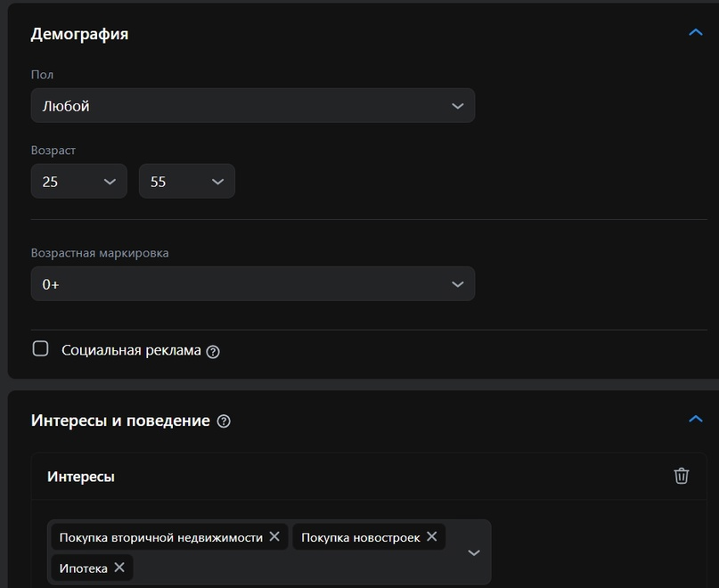Remove the Покупка новостроек interest tag
Image resolution: width=719 pixels, height=588 pixels.
431,536
